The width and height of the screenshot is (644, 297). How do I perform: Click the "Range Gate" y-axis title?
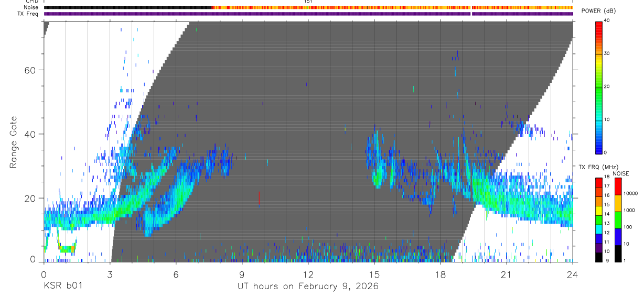point(14,142)
